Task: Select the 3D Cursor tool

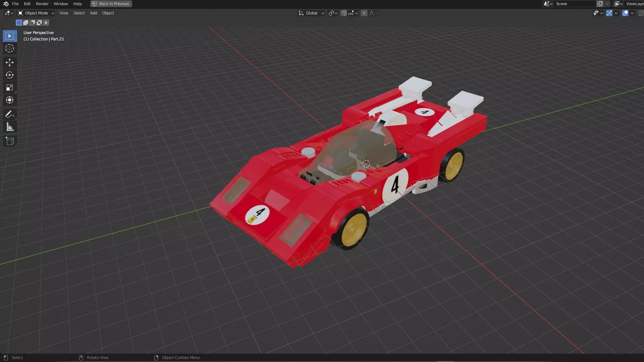Action: point(10,48)
